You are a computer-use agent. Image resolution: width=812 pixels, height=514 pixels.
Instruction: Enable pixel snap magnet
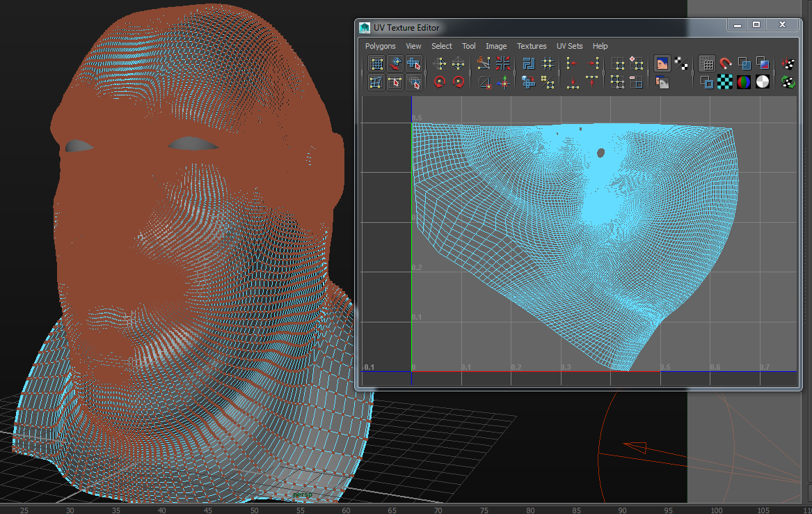(x=726, y=64)
